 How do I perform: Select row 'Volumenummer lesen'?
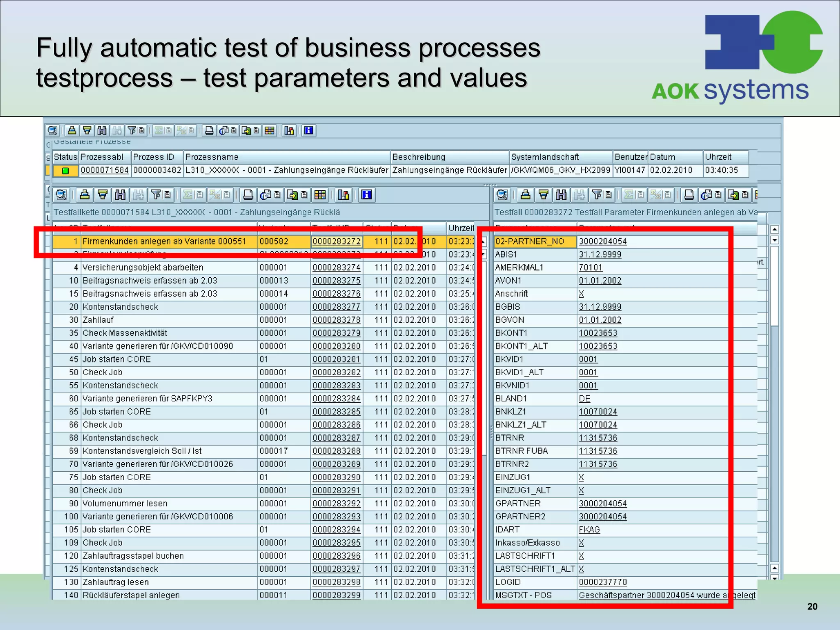click(x=263, y=503)
